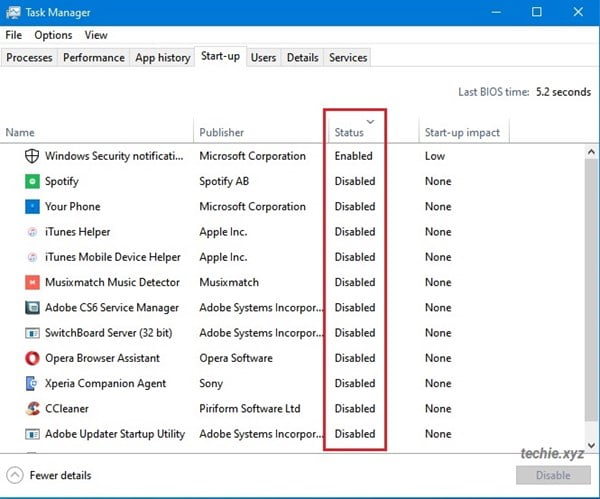Select the Xperia Companion Agent name
Image resolution: width=600 pixels, height=499 pixels.
click(x=106, y=383)
